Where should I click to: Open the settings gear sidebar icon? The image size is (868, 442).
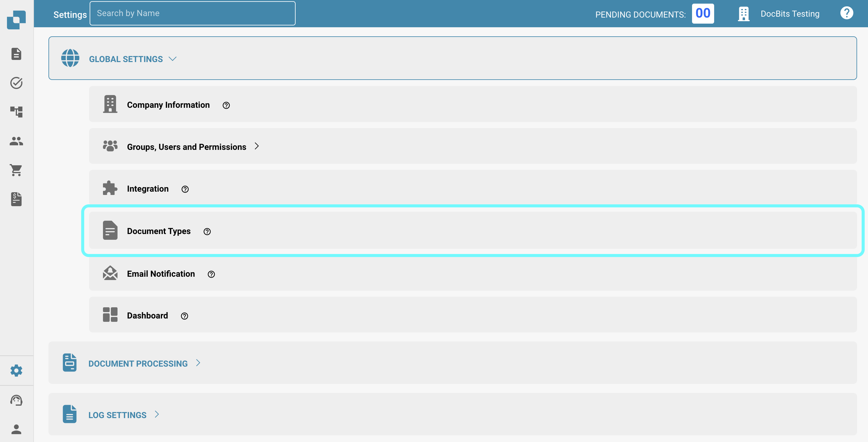click(16, 370)
